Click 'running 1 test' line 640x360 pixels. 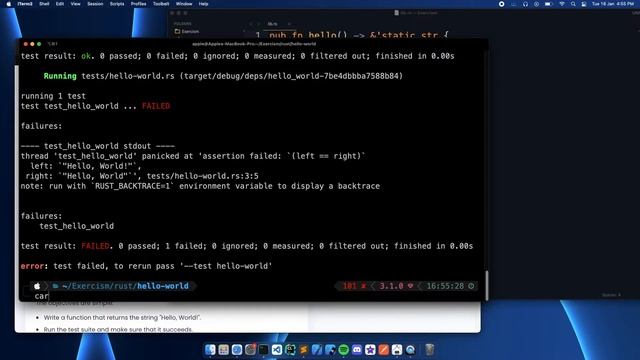tap(53, 96)
